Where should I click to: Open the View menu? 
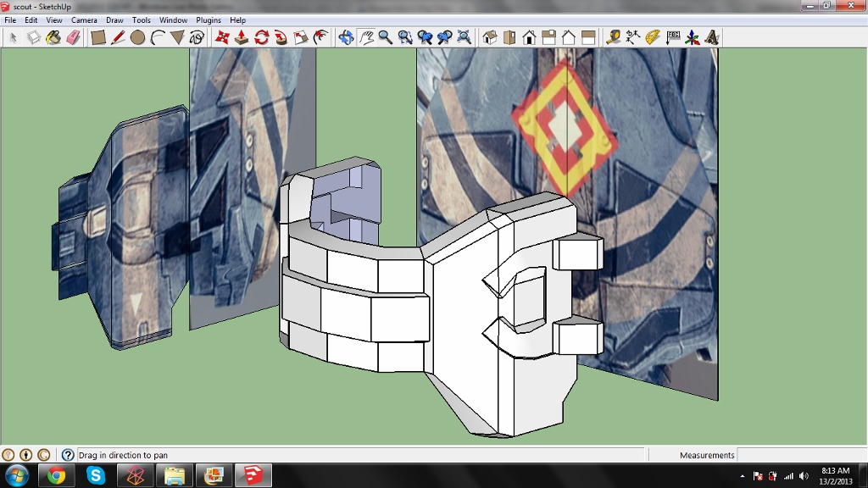(x=53, y=20)
